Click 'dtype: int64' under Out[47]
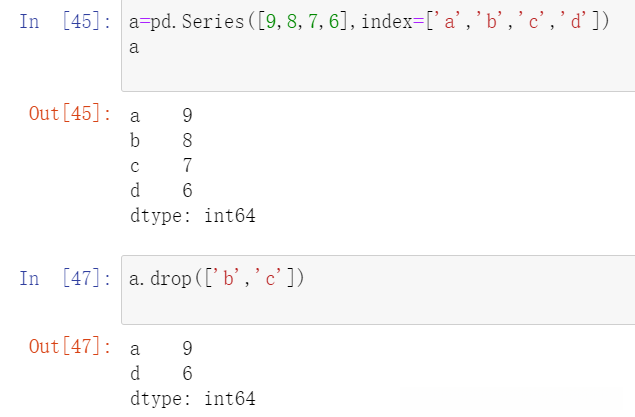635x417 pixels. point(193,399)
